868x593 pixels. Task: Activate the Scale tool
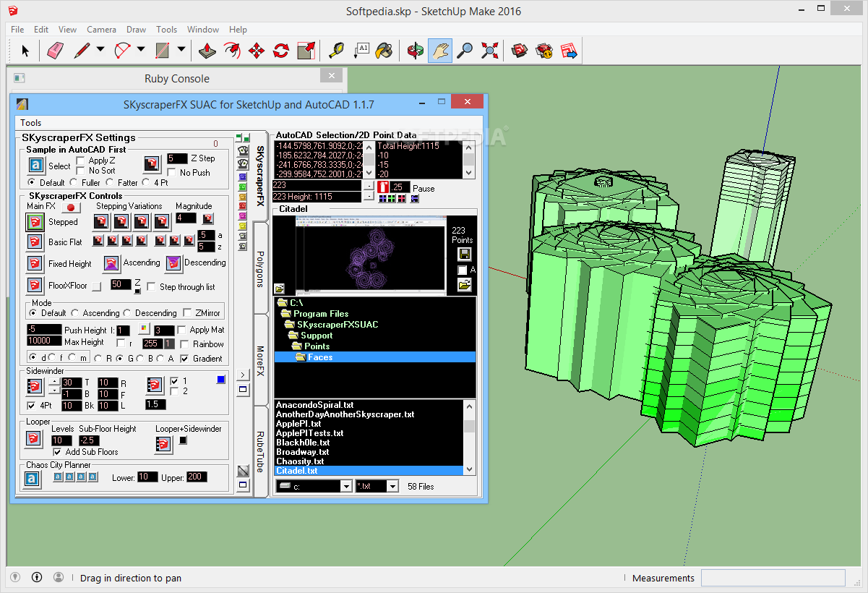306,51
